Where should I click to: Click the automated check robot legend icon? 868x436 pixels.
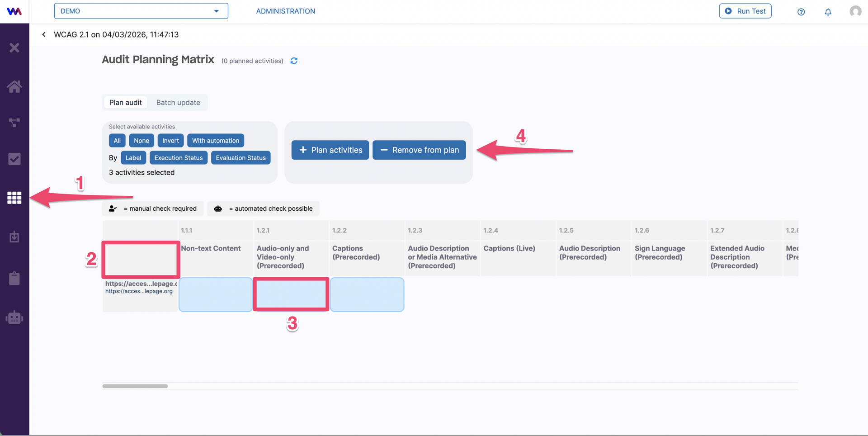tap(218, 209)
